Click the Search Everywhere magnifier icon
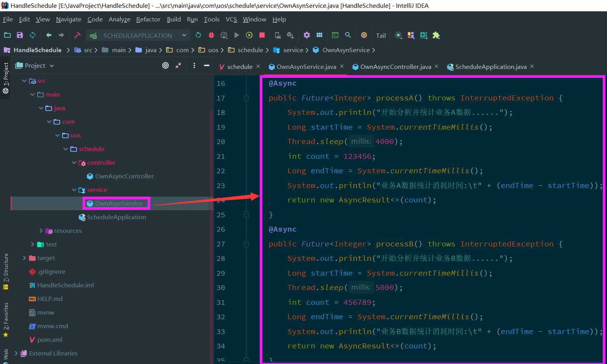This screenshot has width=607, height=364. (x=348, y=35)
